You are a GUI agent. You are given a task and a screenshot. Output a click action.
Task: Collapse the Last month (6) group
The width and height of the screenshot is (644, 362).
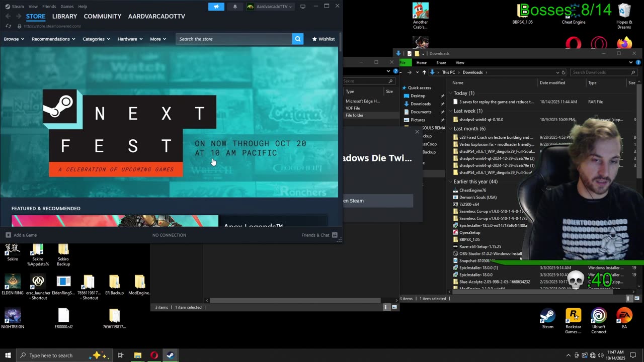pyautogui.click(x=450, y=129)
